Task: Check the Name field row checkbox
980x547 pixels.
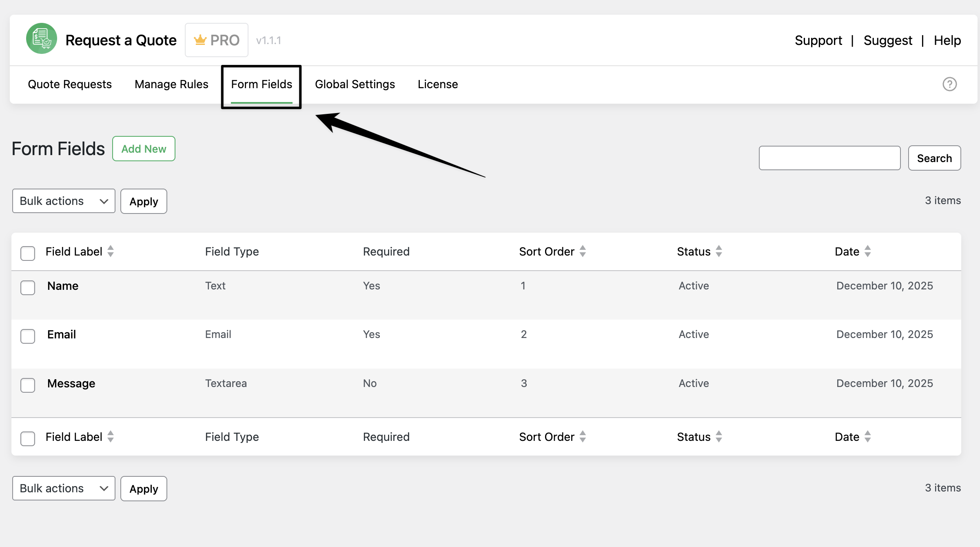Action: click(28, 287)
